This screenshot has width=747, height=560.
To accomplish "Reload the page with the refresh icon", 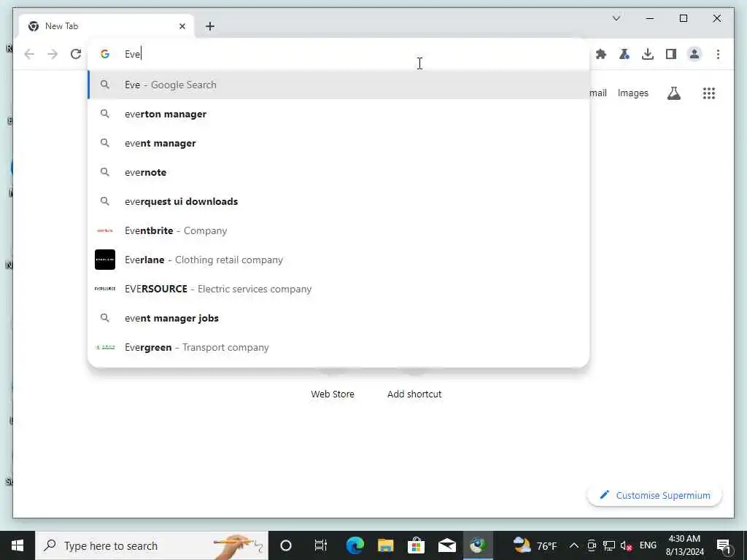I will [x=76, y=54].
